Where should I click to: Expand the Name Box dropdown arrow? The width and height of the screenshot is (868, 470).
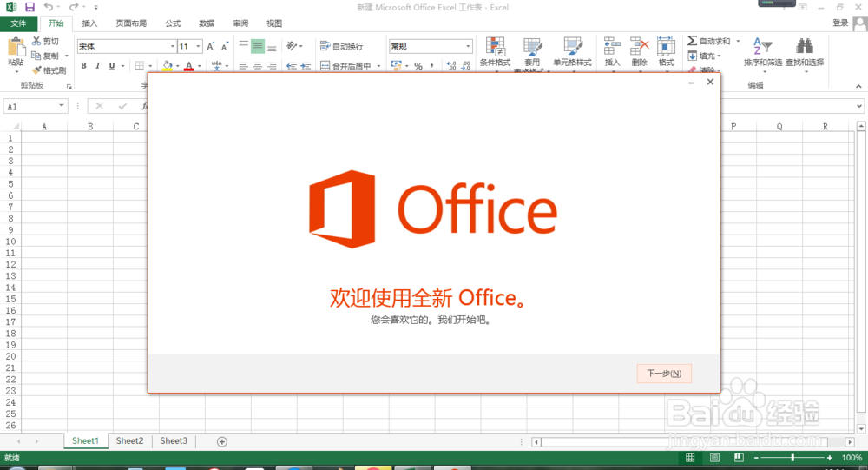click(x=62, y=106)
